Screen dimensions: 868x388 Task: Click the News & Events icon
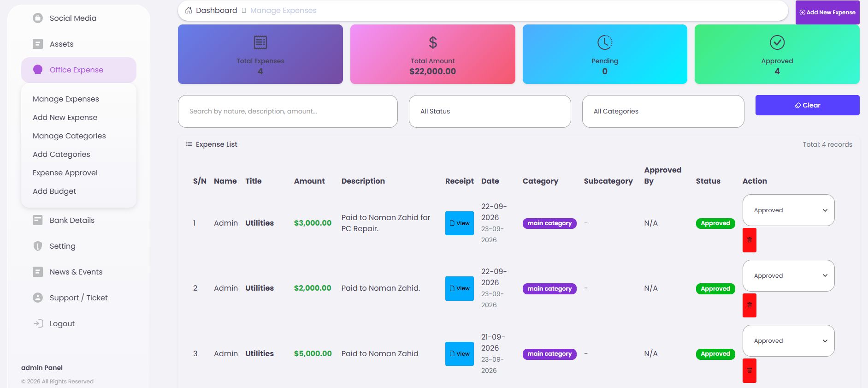(x=38, y=272)
